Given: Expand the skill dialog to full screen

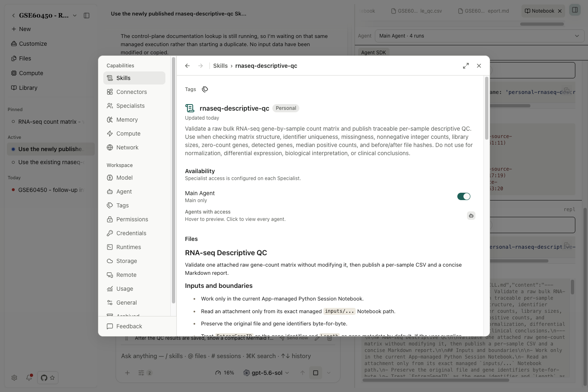Looking at the screenshot, I should tap(466, 66).
